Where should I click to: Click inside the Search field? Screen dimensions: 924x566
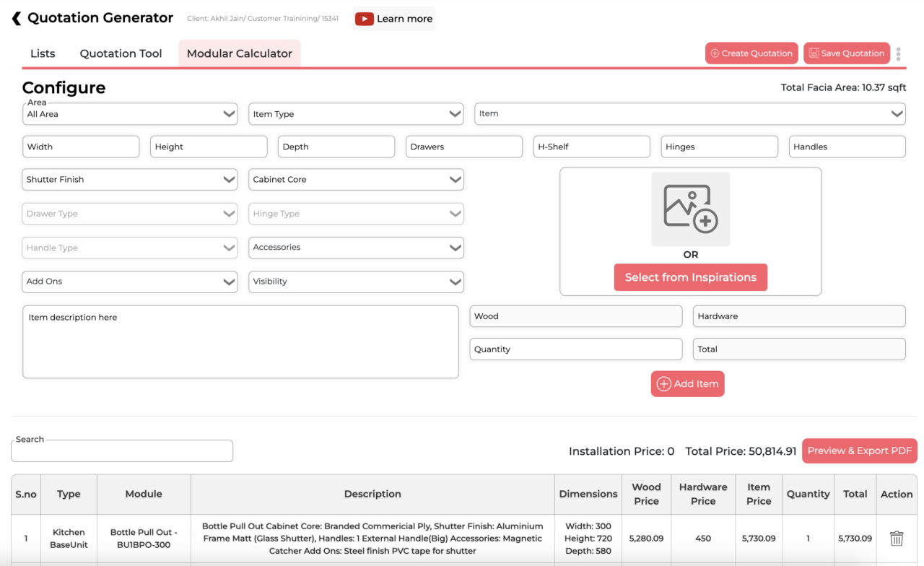tap(121, 450)
